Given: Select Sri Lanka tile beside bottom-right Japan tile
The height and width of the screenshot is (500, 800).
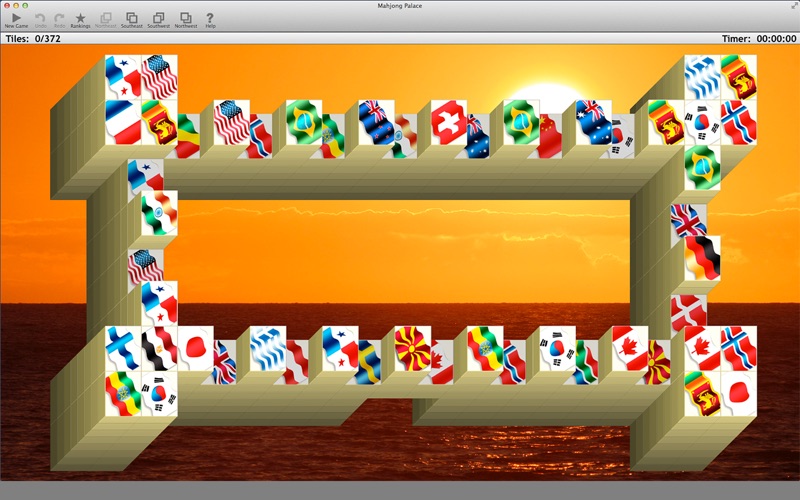Looking at the screenshot, I should click(x=703, y=393).
